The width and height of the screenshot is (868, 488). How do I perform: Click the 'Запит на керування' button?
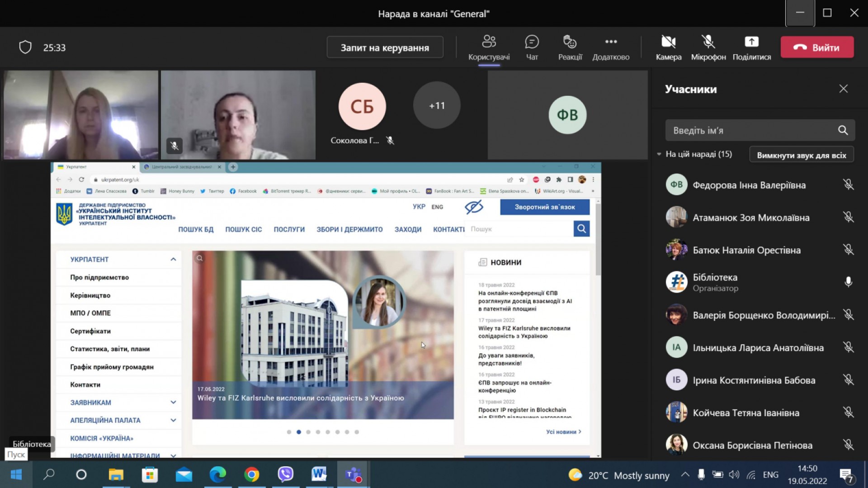click(385, 47)
